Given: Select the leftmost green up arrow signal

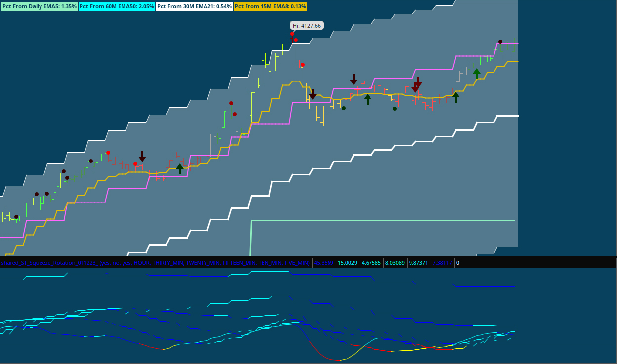Looking at the screenshot, I should 180,169.
